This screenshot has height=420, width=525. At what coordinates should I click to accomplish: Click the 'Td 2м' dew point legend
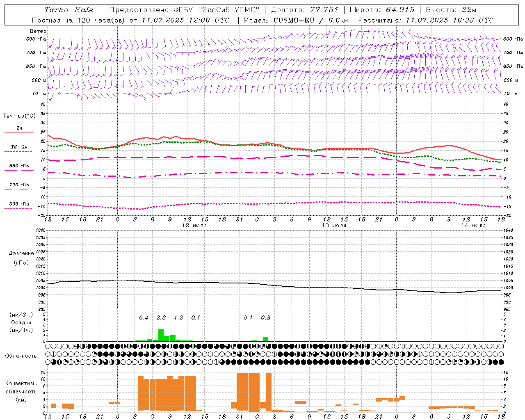(x=19, y=147)
